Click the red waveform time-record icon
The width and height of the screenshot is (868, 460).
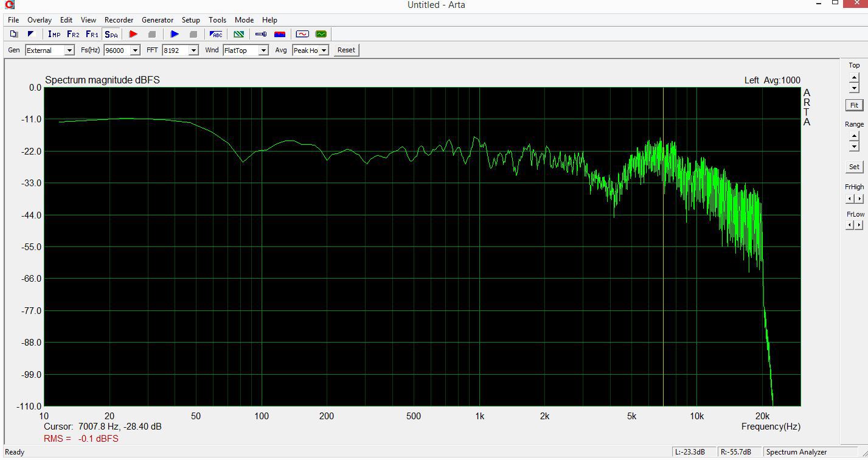click(x=302, y=34)
